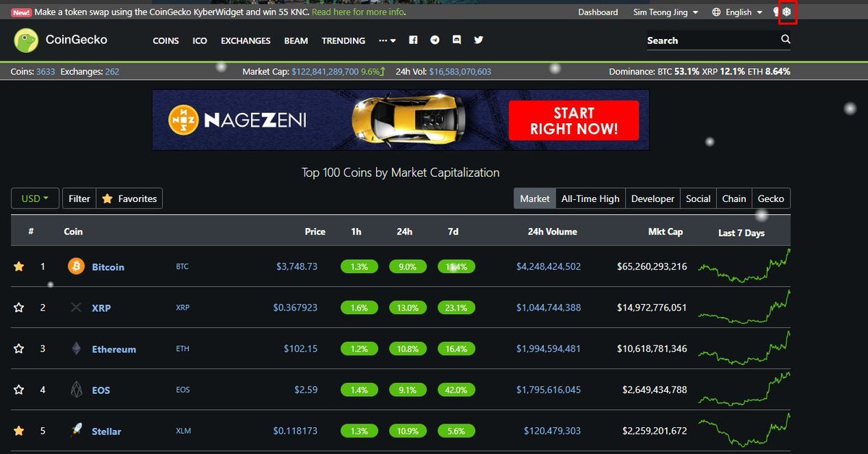Open BEAM from the navigation bar

[x=296, y=41]
